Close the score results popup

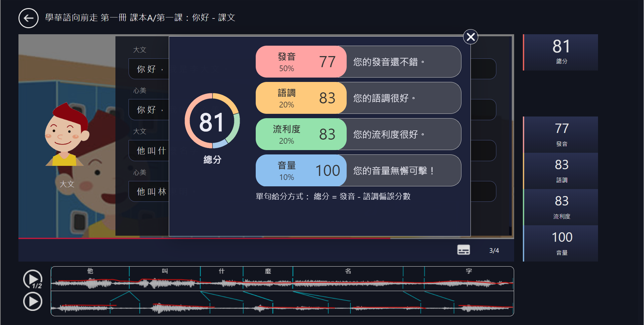click(x=470, y=37)
